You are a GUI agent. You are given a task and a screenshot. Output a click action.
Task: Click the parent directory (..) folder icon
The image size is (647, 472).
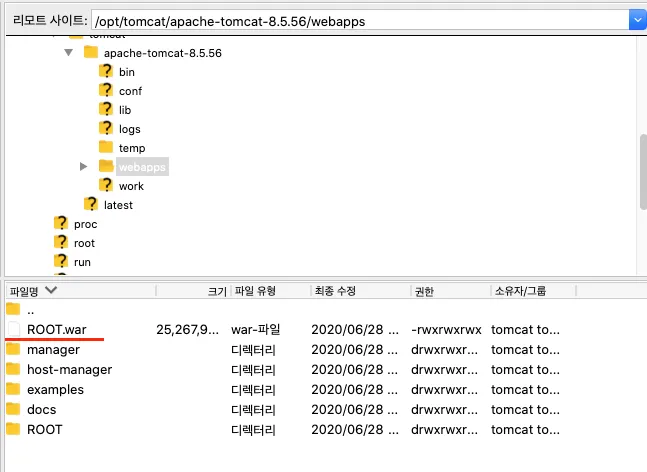(x=13, y=310)
